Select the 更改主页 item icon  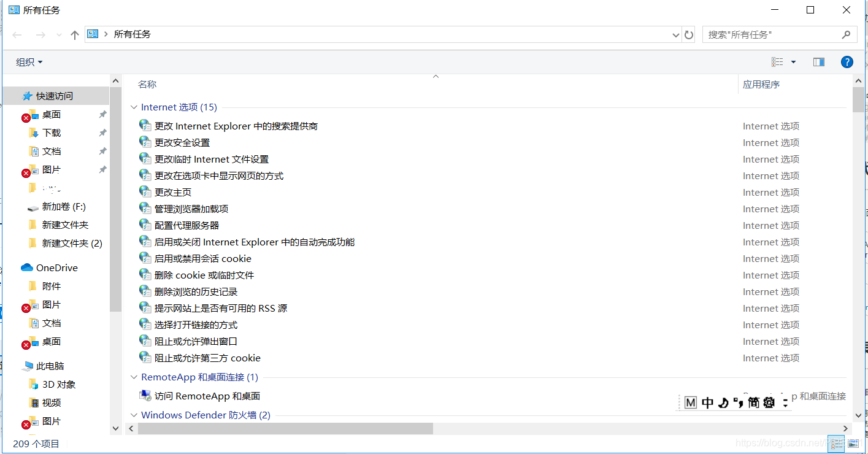(x=145, y=191)
